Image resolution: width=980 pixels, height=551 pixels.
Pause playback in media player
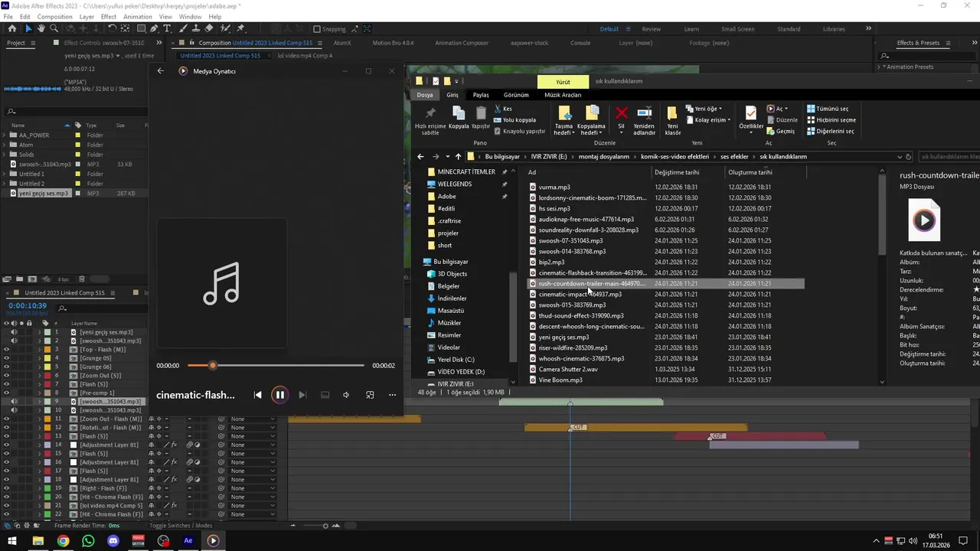pos(279,395)
